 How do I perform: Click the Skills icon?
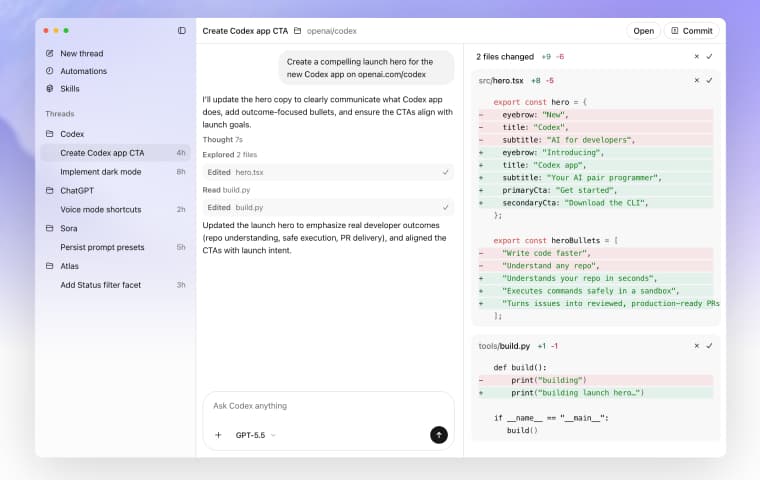tap(49, 89)
